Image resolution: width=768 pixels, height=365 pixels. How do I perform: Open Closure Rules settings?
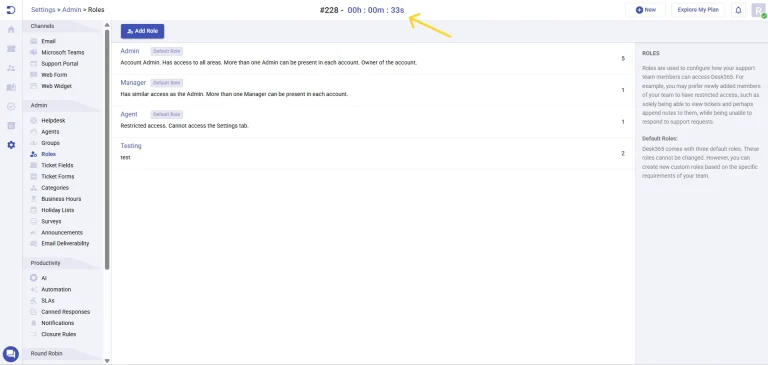point(58,334)
